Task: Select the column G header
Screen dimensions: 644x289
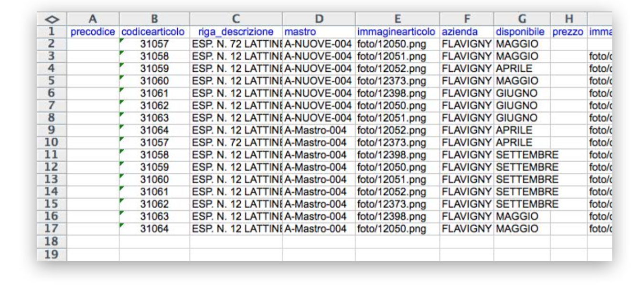Action: pyautogui.click(x=522, y=19)
